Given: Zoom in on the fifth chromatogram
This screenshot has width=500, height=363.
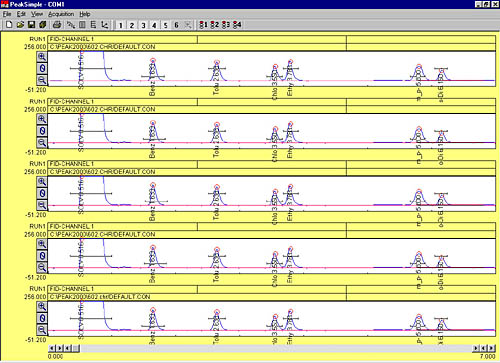Looking at the screenshot, I should 42,306.
